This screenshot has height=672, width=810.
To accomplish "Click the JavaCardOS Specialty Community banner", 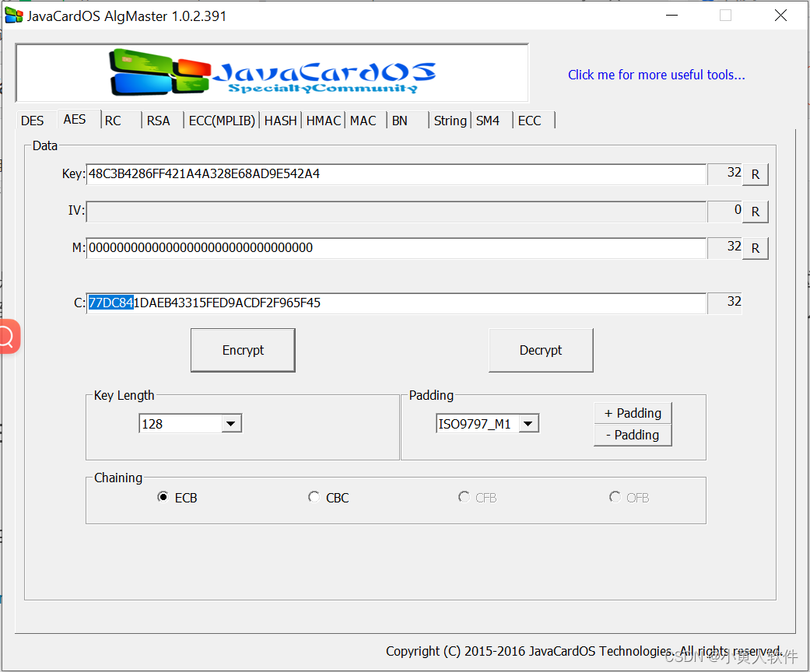I will coord(272,73).
